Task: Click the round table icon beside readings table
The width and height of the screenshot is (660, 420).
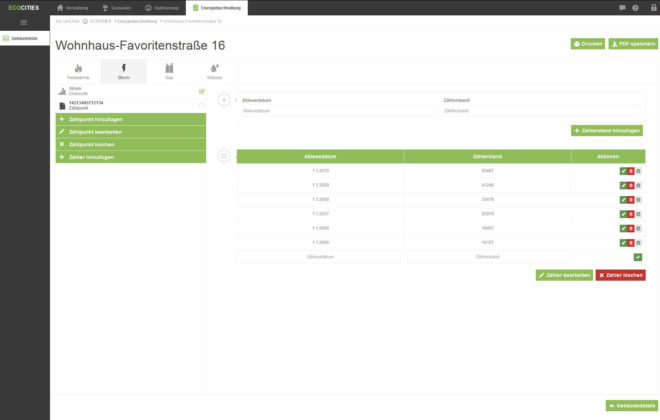Action: pos(224,156)
